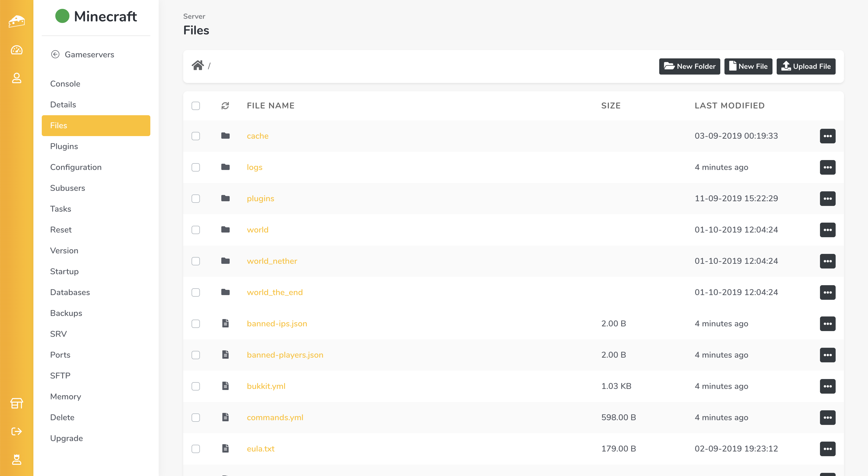The image size is (868, 476).
Task: Select the bukkit.yml file checkbox
Action: 196,386
